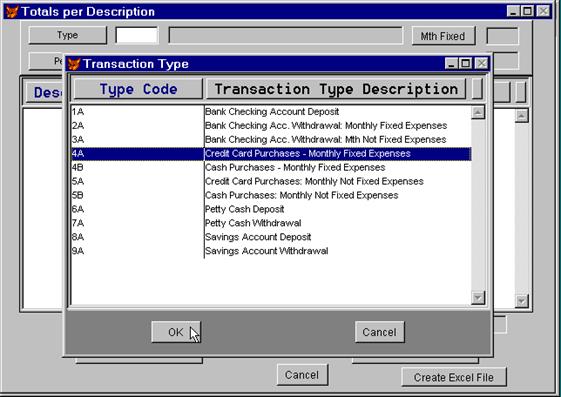Maximize the Transaction Type dialog
The height and width of the screenshot is (397, 561).
coord(466,64)
